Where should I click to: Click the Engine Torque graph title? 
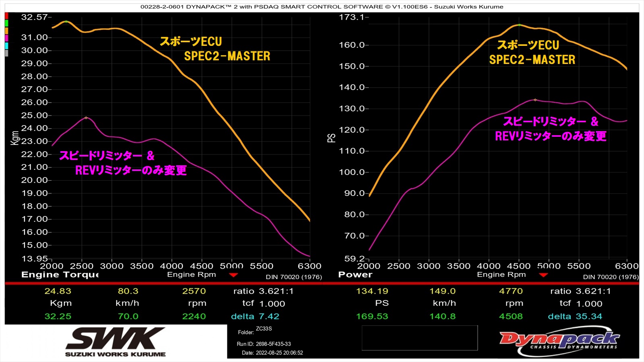tap(60, 275)
